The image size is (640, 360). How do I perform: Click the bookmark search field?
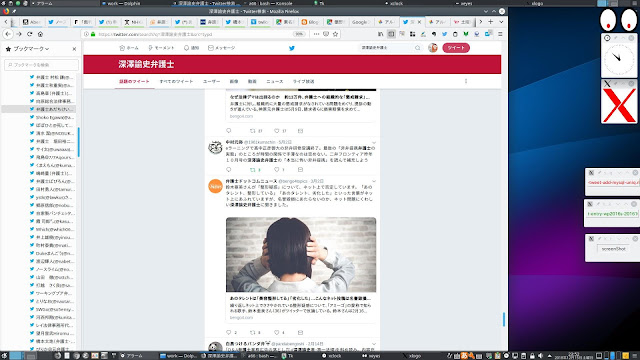tap(41, 65)
